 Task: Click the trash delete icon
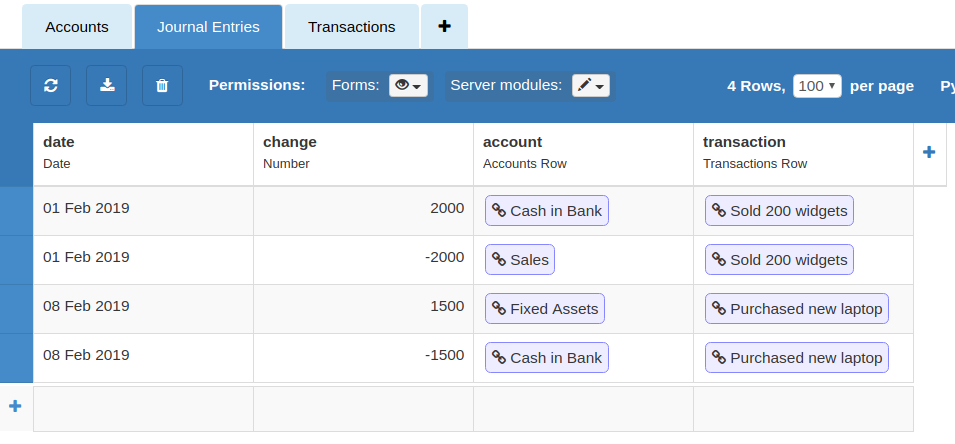162,86
